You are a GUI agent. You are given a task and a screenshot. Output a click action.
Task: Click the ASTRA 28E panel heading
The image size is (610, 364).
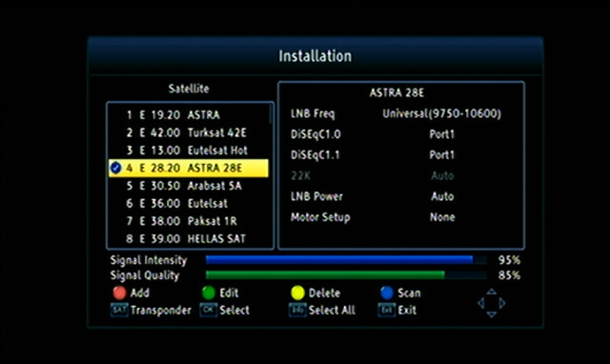(x=396, y=93)
